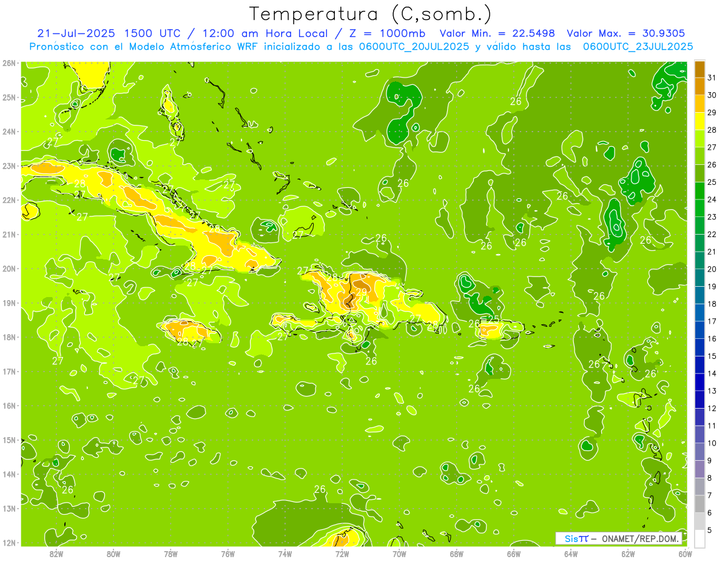Click the '25N' latitude axis label
728x562 pixels.
9,98
